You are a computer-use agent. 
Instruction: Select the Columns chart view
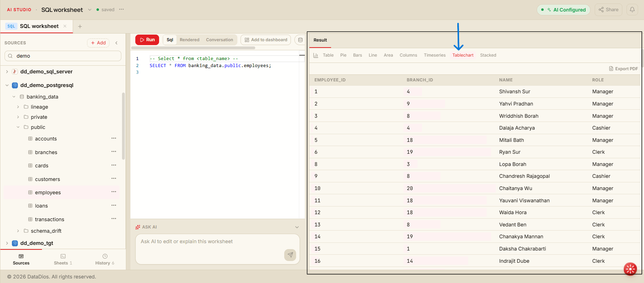tap(408, 55)
